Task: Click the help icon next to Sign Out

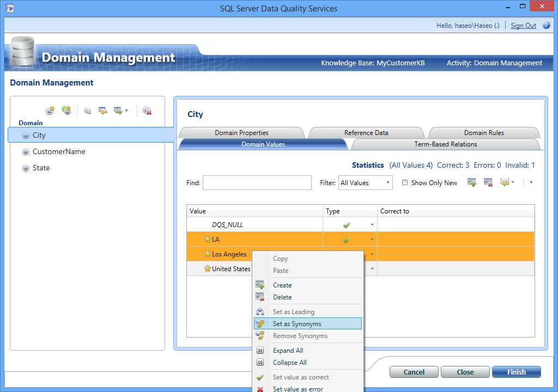Action: [546, 26]
